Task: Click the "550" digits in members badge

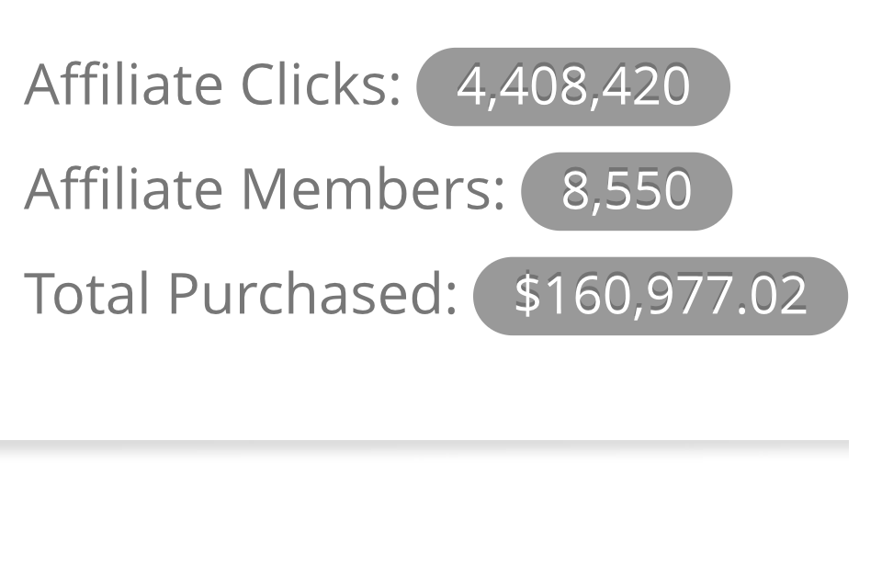Action: [x=647, y=191]
